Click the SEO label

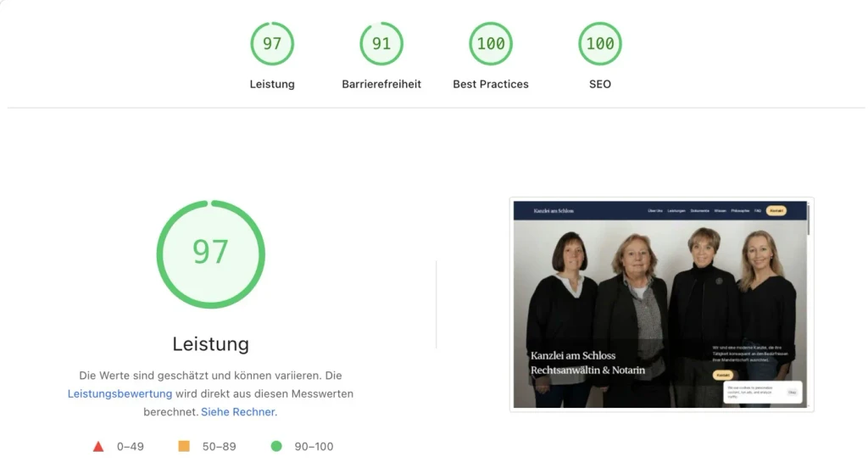600,84
